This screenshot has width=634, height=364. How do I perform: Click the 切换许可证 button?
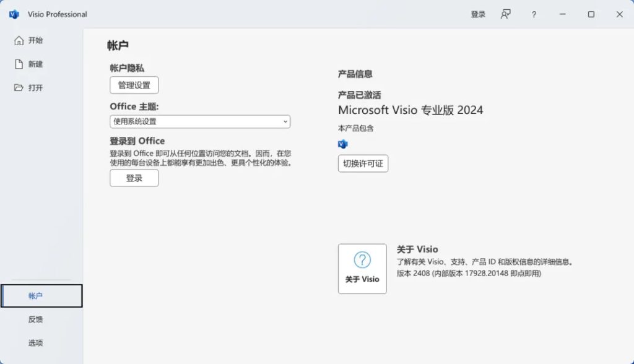[363, 163]
